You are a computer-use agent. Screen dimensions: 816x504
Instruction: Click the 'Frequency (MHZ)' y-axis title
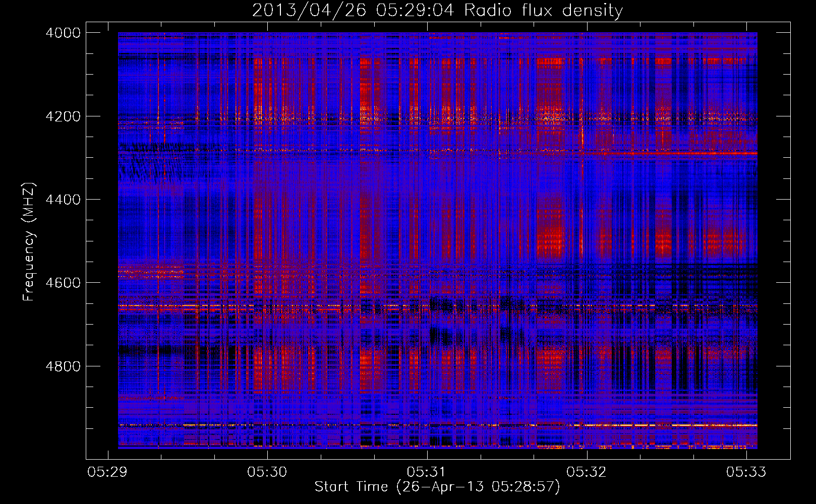pos(29,241)
